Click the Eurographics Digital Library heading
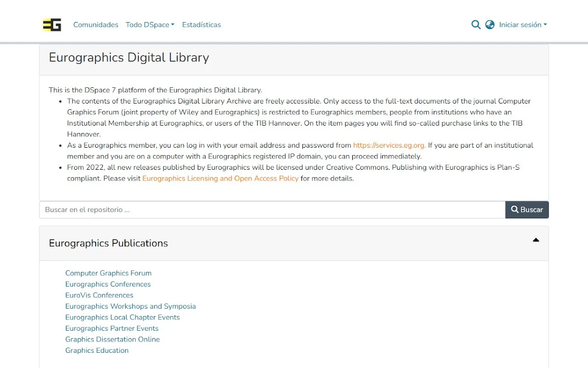 tap(129, 57)
